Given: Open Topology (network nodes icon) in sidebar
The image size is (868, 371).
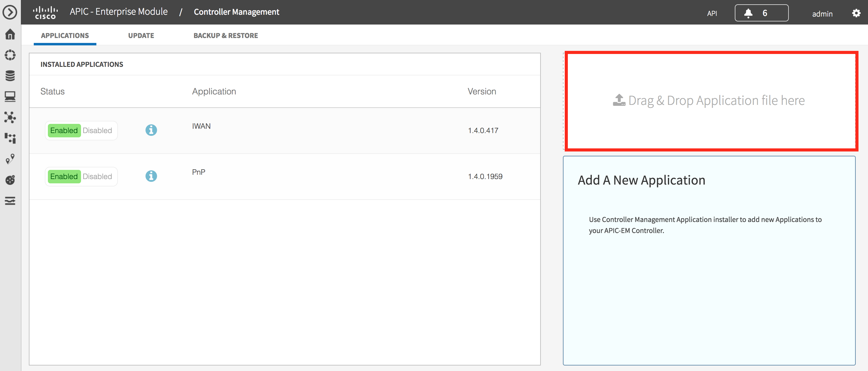Looking at the screenshot, I should (x=10, y=117).
